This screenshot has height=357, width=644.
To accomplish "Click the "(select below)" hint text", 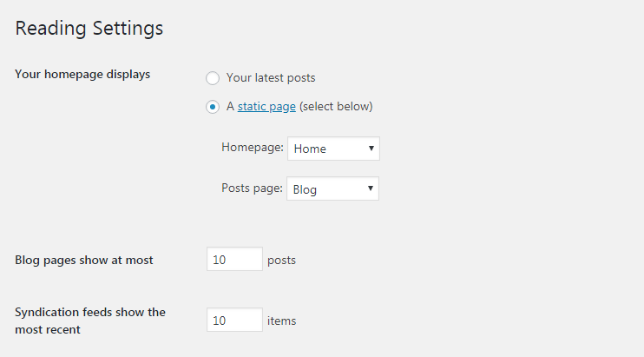I will coord(336,107).
